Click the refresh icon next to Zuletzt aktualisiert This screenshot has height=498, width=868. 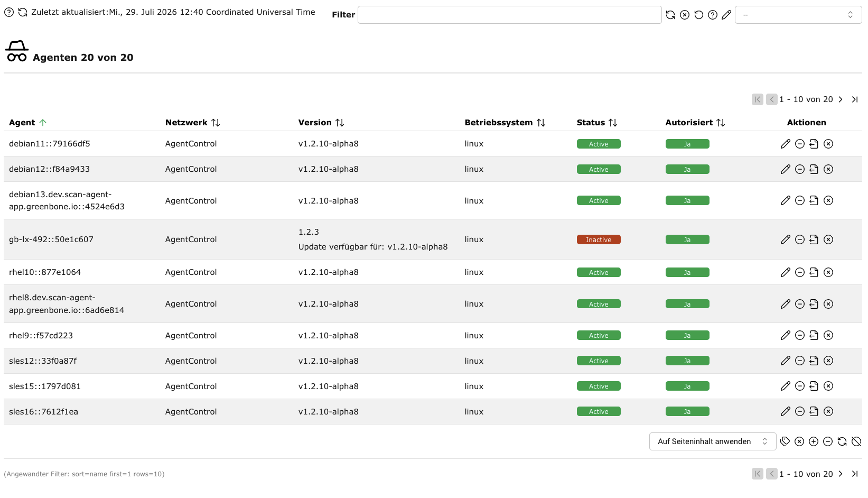[23, 12]
